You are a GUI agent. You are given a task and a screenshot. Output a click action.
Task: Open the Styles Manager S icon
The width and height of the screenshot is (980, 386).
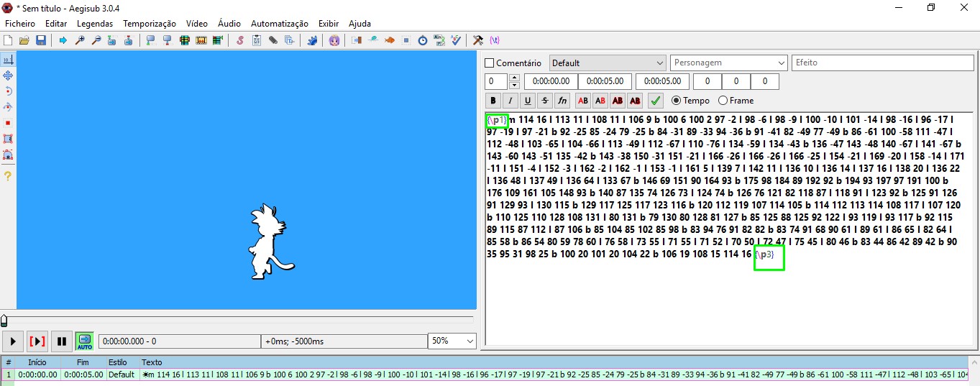[x=240, y=40]
